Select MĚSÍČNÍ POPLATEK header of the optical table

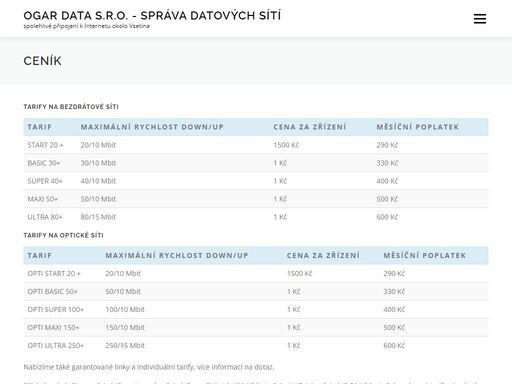425,256
